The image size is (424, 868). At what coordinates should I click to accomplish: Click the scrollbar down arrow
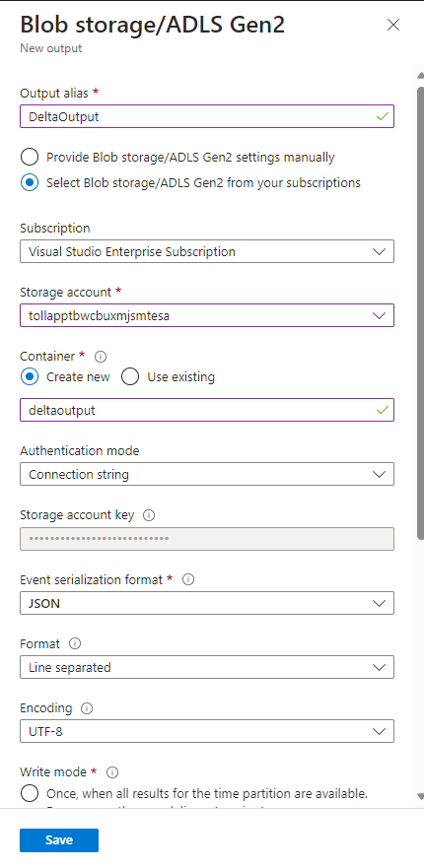pos(420,797)
